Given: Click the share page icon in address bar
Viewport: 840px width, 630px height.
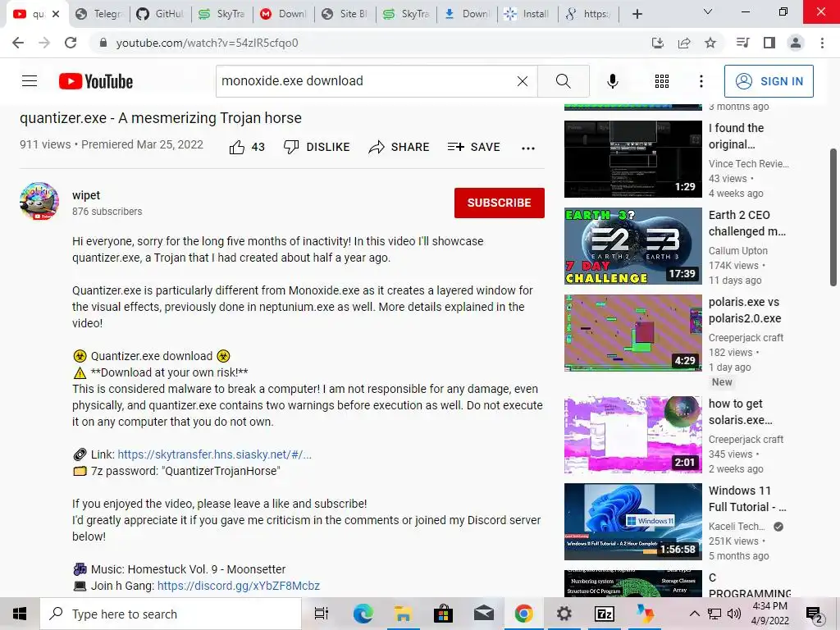Looking at the screenshot, I should (x=684, y=43).
